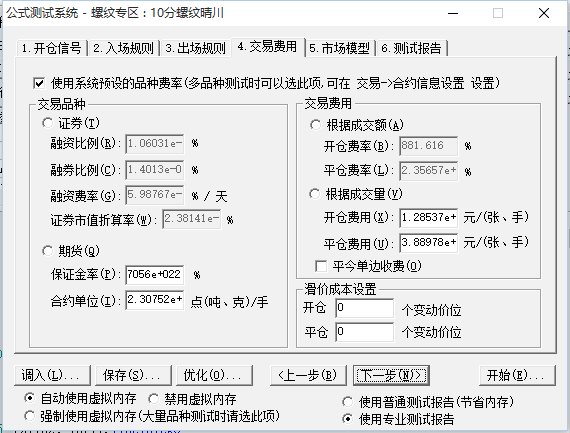Click the 平仓费率(L) input field
The width and height of the screenshot is (570, 433).
click(x=429, y=171)
